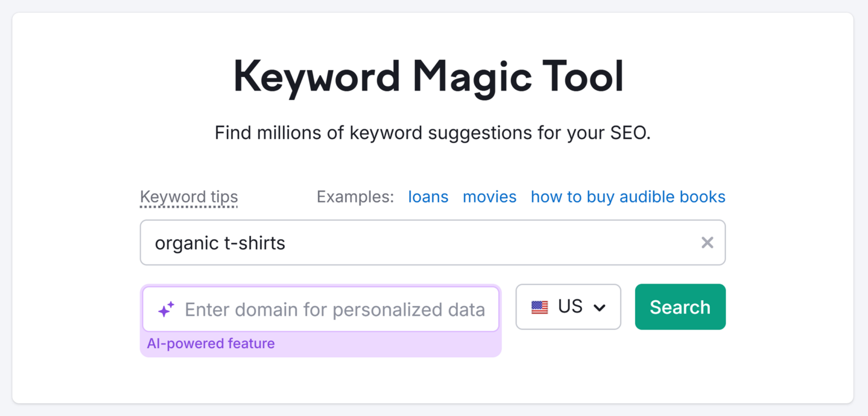Image resolution: width=868 pixels, height=416 pixels.
Task: Select the movies example keyword
Action: coord(489,197)
